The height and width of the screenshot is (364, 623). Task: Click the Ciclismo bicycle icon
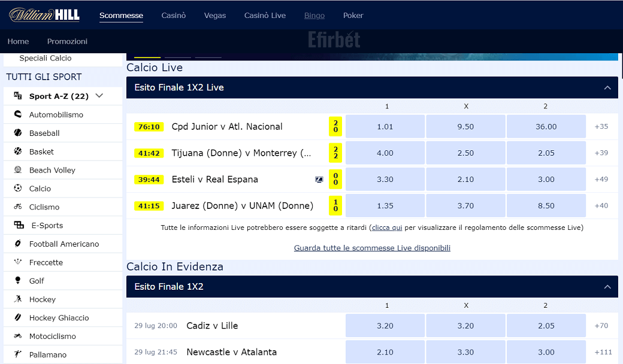point(18,207)
